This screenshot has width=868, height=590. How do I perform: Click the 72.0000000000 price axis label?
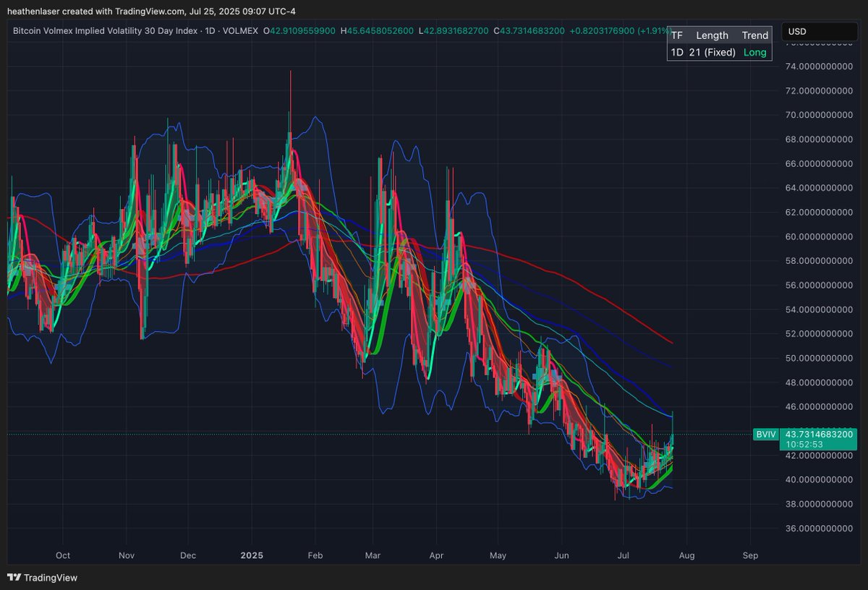(x=820, y=90)
